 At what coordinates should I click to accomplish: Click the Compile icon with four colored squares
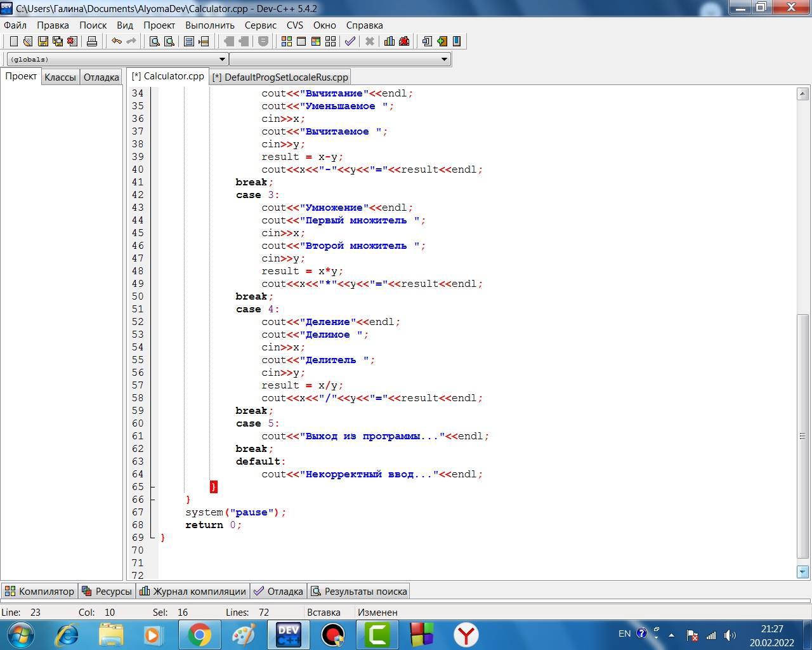point(286,41)
